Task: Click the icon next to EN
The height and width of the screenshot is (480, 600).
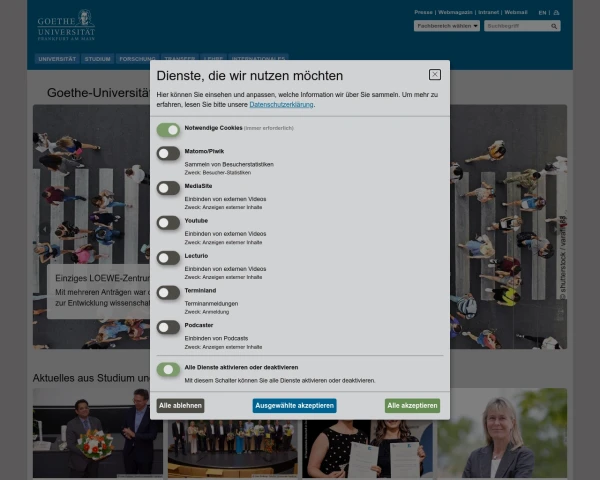Action: [556, 13]
